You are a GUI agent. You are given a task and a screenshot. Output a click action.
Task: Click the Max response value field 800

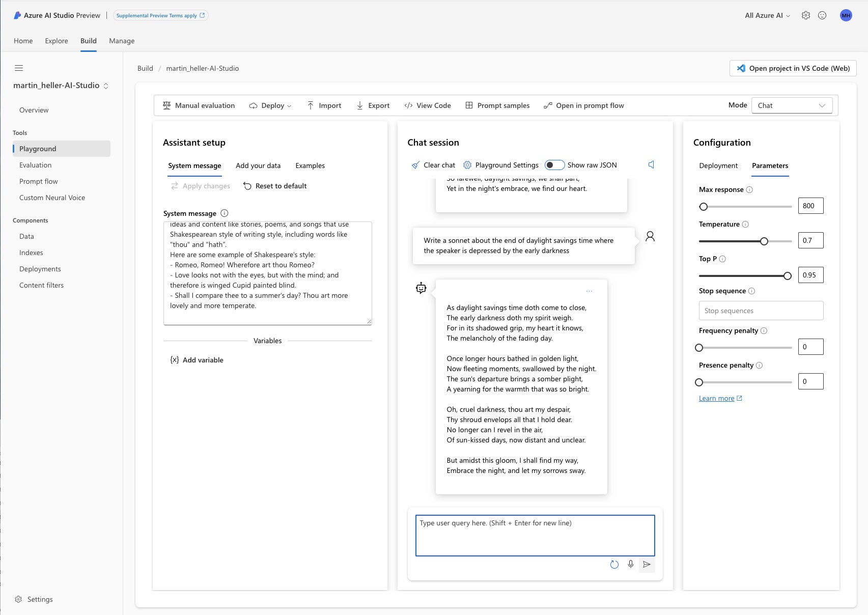pyautogui.click(x=810, y=206)
